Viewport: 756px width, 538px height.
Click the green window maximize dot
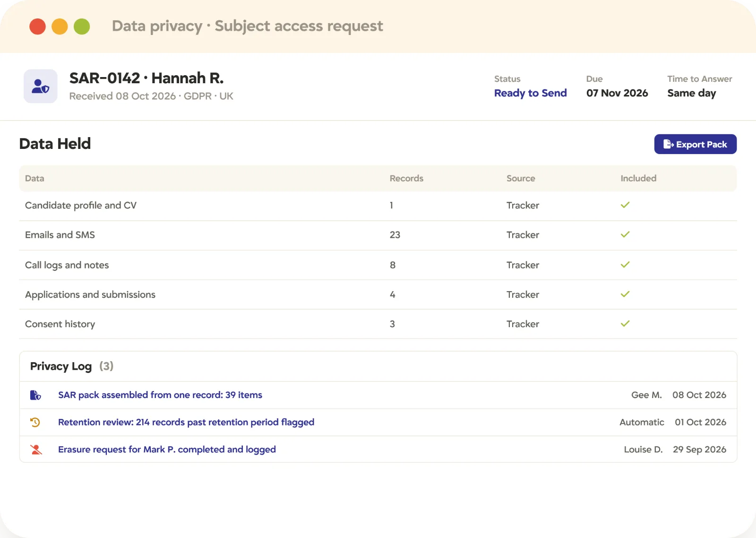point(82,26)
